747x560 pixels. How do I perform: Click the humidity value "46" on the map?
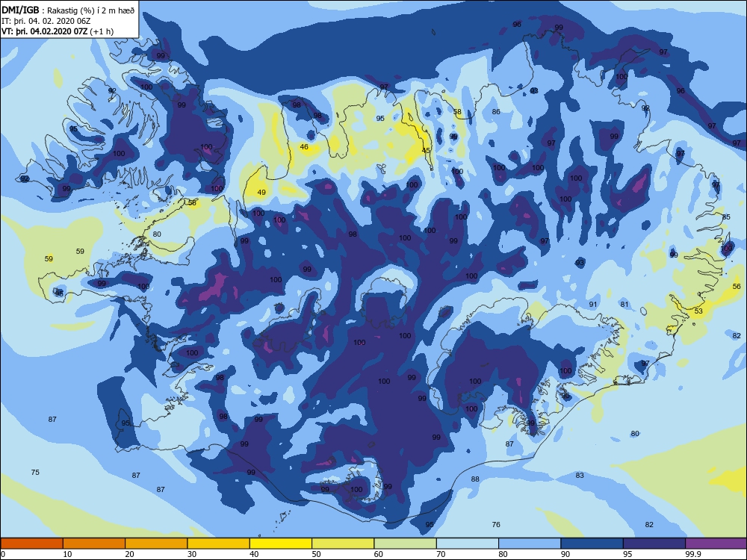click(304, 146)
